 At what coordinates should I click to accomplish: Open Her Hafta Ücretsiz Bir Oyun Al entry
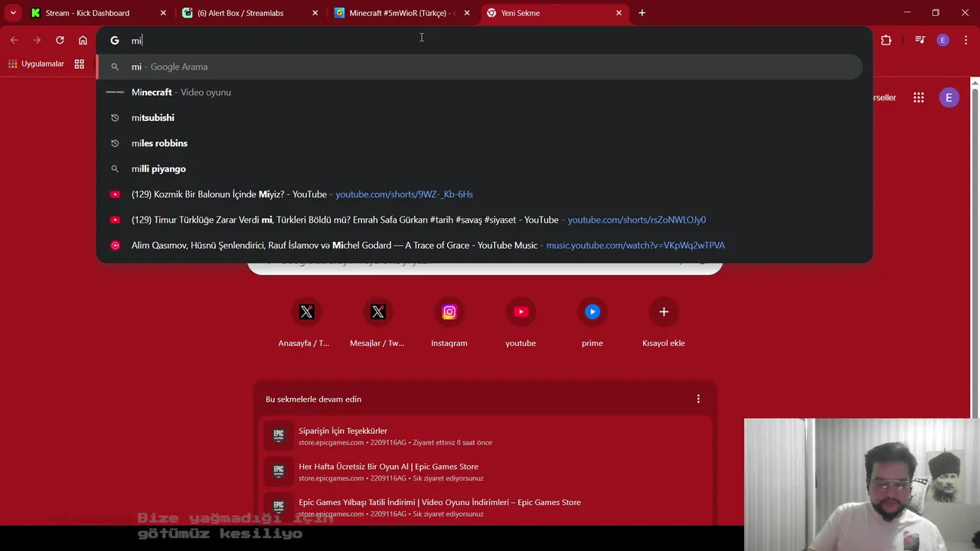point(485,472)
